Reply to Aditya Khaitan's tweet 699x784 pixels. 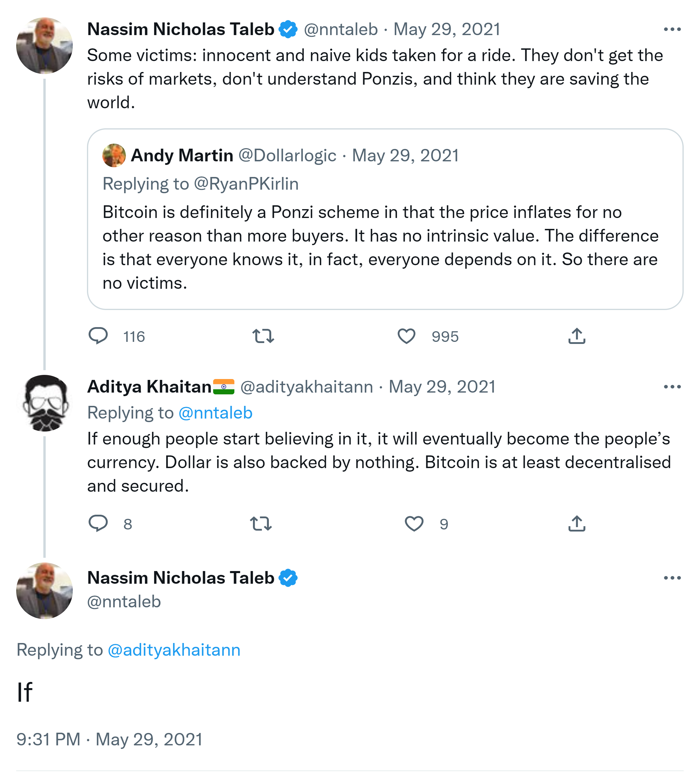tap(98, 523)
